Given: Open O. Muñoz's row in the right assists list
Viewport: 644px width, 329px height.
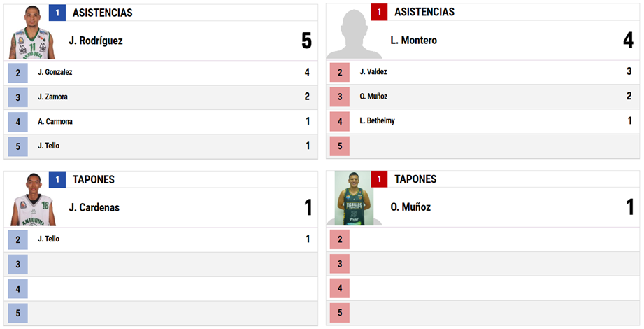Looking at the screenshot, I should [x=483, y=97].
